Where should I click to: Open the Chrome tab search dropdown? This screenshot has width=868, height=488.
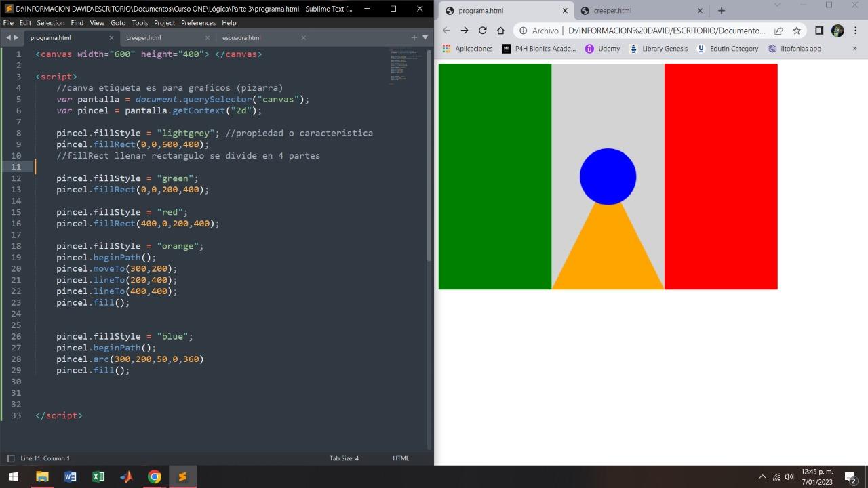pyautogui.click(x=777, y=5)
